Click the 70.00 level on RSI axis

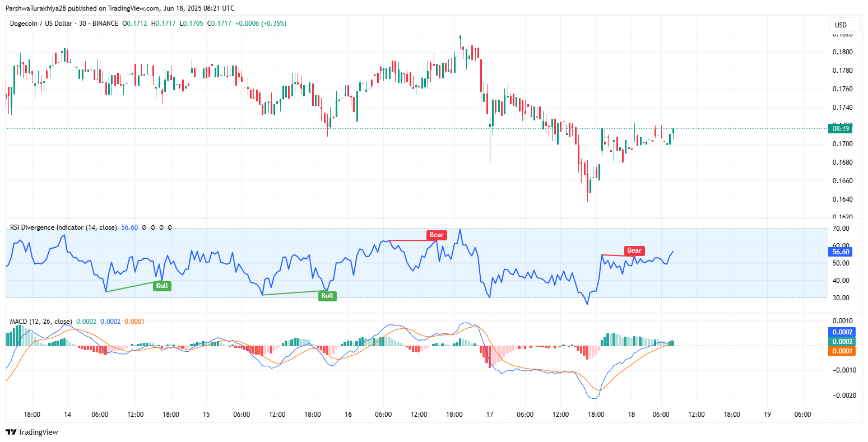pos(841,229)
